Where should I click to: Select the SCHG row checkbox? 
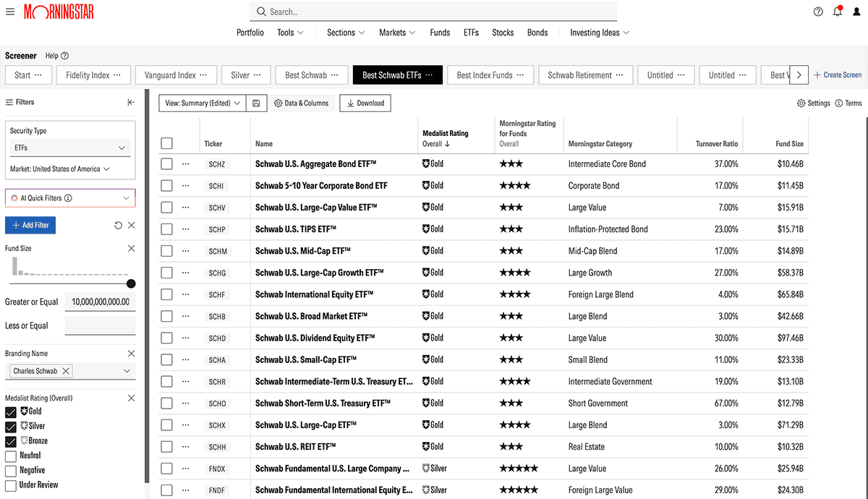coord(167,273)
